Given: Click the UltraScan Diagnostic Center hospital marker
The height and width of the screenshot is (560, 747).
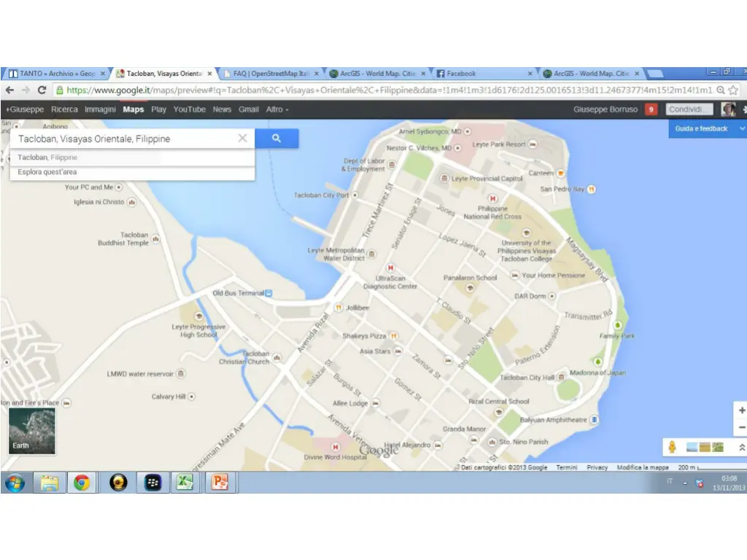Looking at the screenshot, I should click(391, 268).
